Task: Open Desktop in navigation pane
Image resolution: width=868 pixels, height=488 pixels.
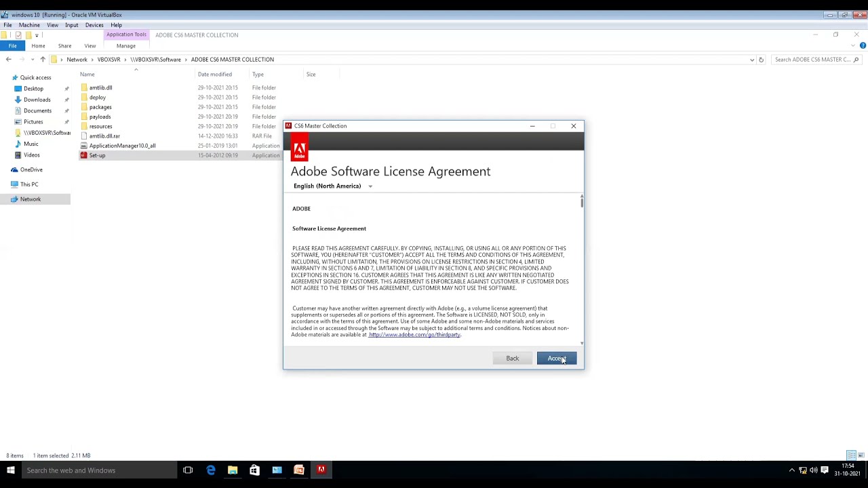Action: pos(33,89)
